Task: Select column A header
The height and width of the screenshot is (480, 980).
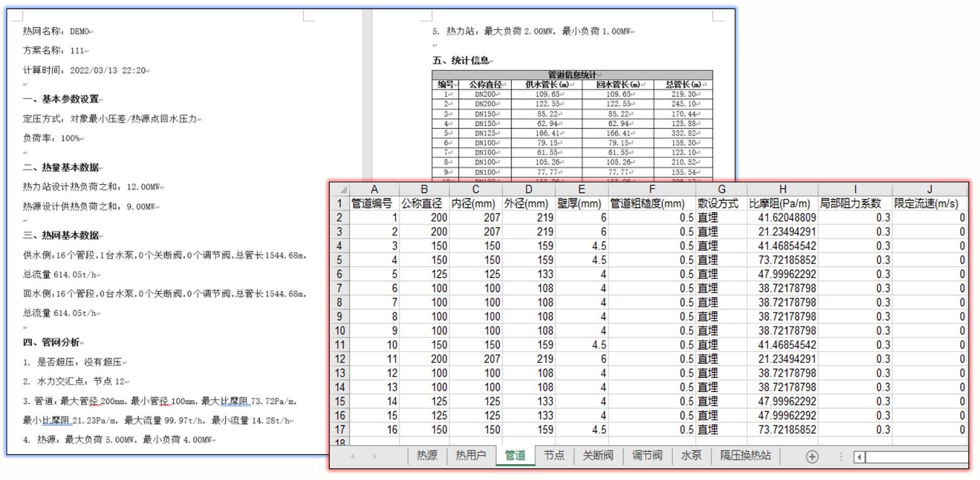Action: [374, 190]
